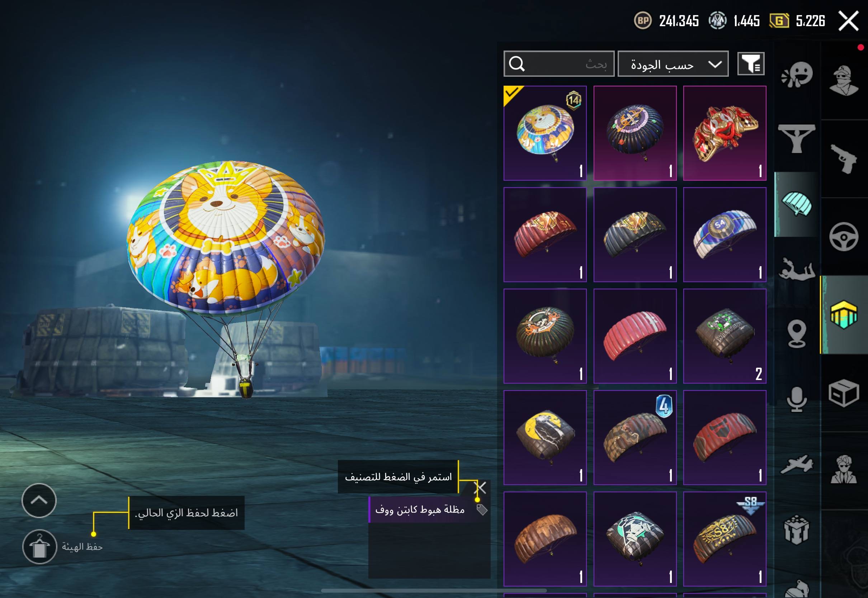Open the vehicle steering wheel category

pyautogui.click(x=844, y=237)
